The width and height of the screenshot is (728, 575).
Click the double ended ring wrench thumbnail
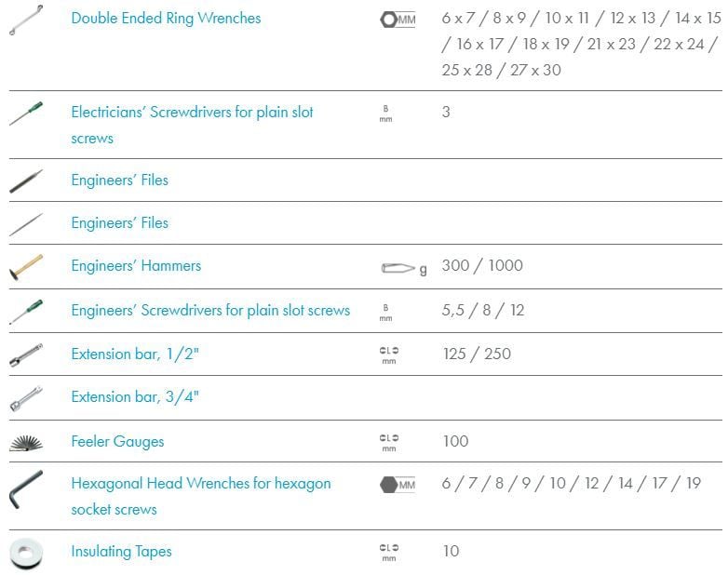click(26, 20)
